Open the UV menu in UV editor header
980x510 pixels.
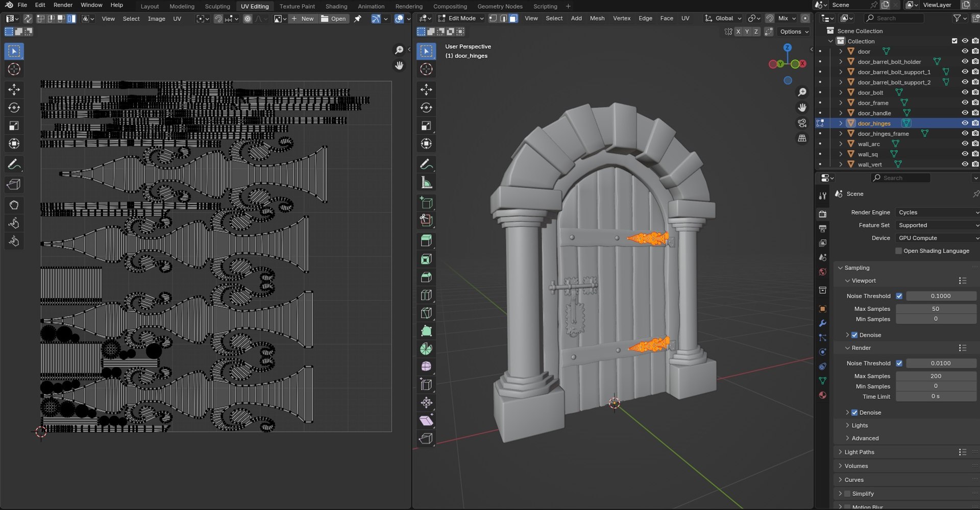tap(177, 19)
